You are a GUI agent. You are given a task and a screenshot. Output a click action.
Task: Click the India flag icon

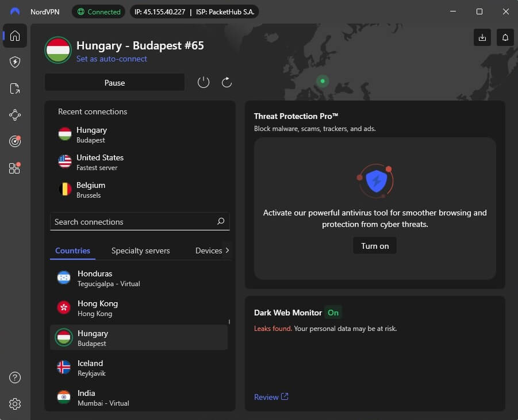coord(64,397)
